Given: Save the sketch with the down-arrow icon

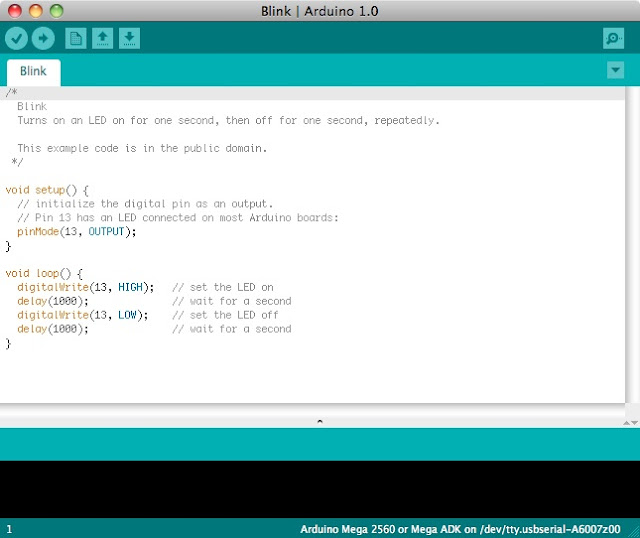Looking at the screenshot, I should coord(129,38).
